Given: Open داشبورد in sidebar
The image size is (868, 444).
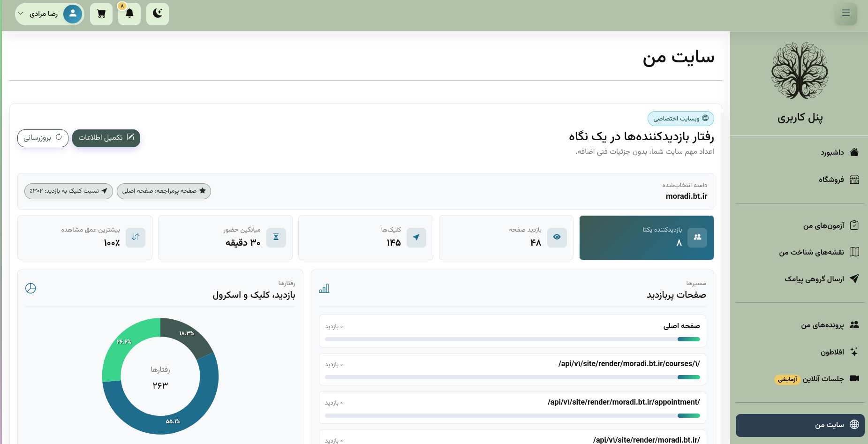Looking at the screenshot, I should [832, 152].
